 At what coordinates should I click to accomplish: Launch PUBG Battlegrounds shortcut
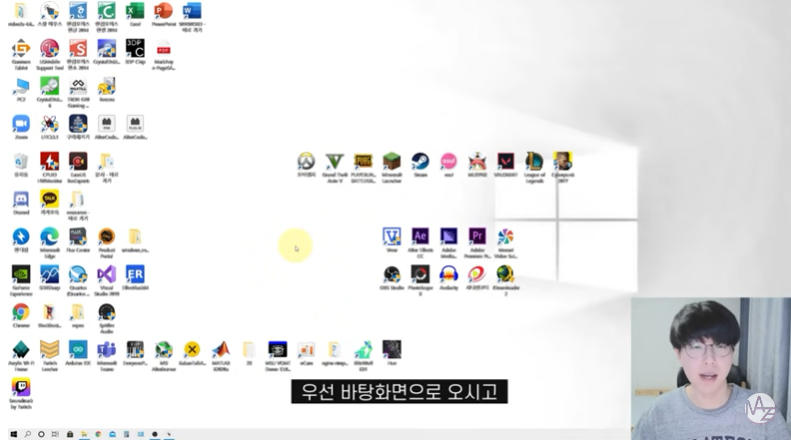tap(363, 168)
